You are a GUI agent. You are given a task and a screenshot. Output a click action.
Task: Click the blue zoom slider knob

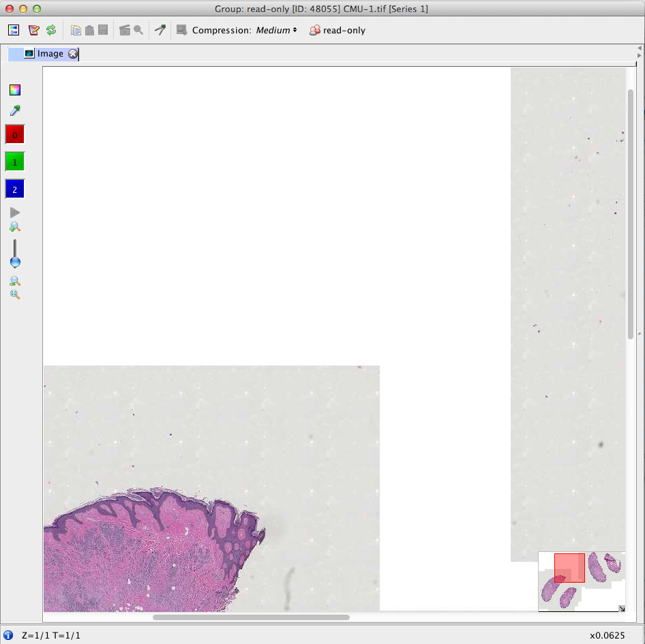[15, 262]
